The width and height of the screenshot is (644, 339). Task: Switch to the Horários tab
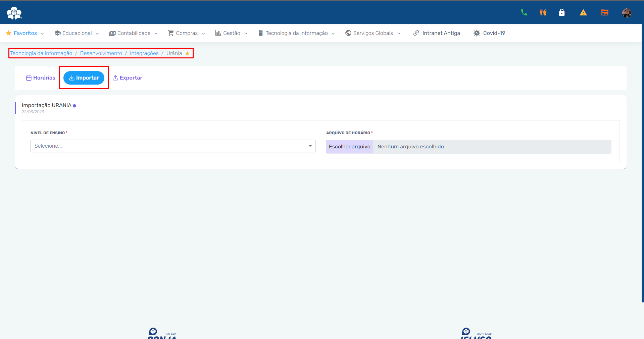coord(41,78)
